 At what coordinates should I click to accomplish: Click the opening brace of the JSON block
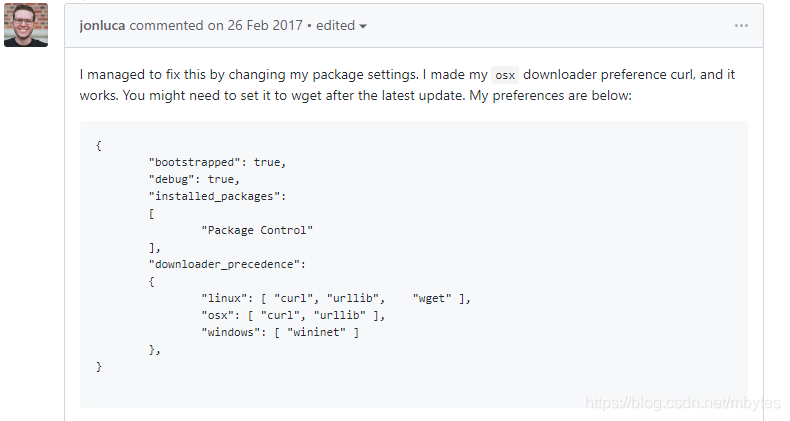99,146
